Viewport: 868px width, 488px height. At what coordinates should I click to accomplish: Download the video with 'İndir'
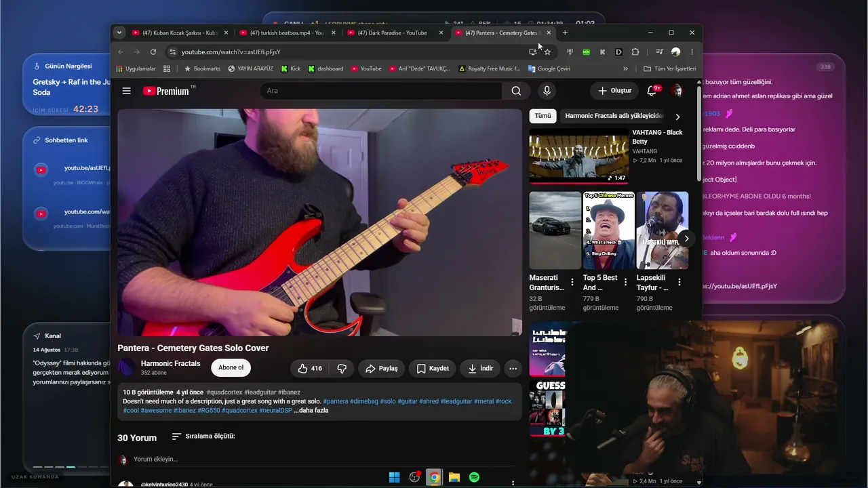point(480,368)
